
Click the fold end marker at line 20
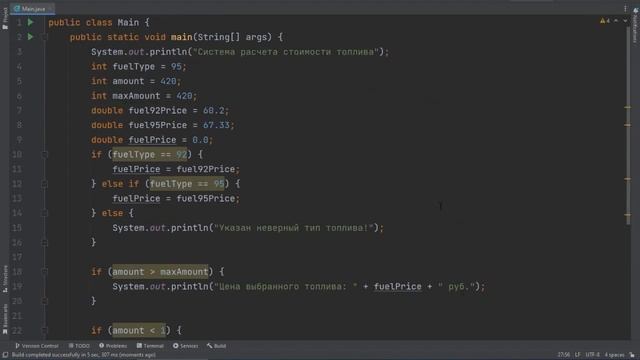point(45,301)
